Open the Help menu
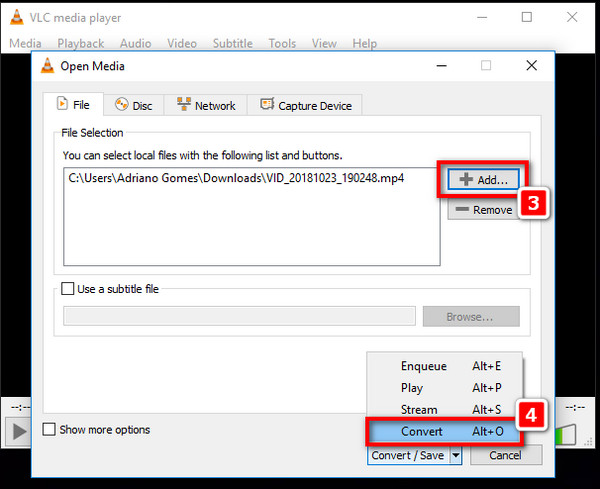 365,43
